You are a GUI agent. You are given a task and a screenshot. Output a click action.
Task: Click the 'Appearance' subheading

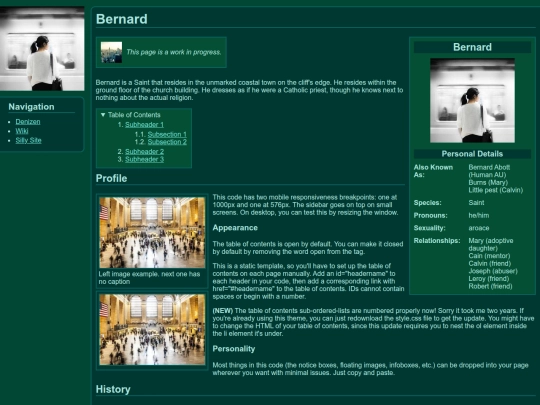[x=235, y=228]
